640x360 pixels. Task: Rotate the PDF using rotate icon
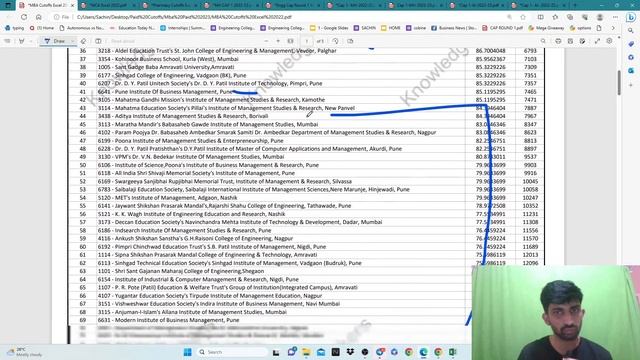pyautogui.click(x=336, y=41)
